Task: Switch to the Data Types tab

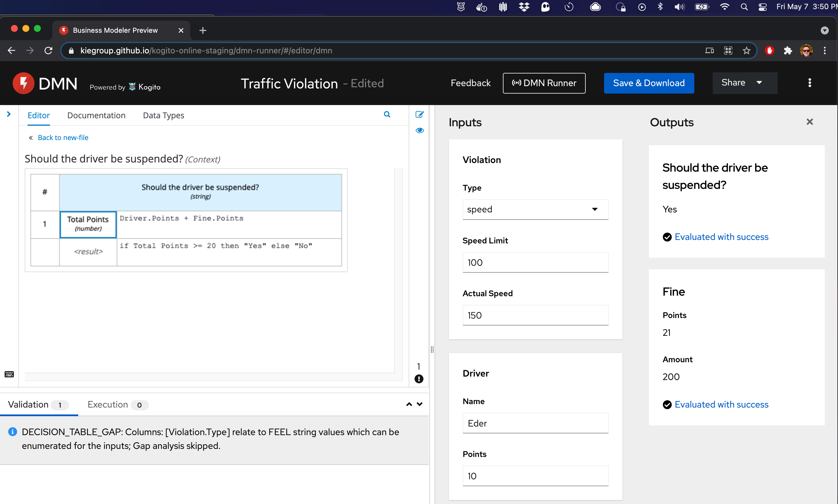Action: coord(163,115)
